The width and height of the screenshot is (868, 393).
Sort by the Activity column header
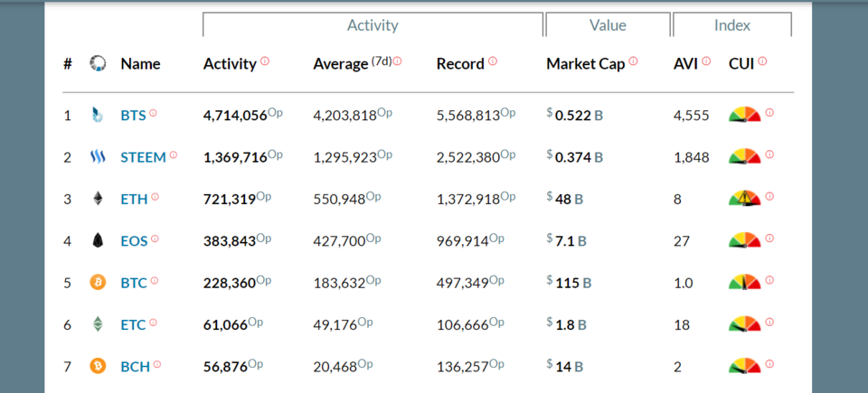[x=230, y=64]
